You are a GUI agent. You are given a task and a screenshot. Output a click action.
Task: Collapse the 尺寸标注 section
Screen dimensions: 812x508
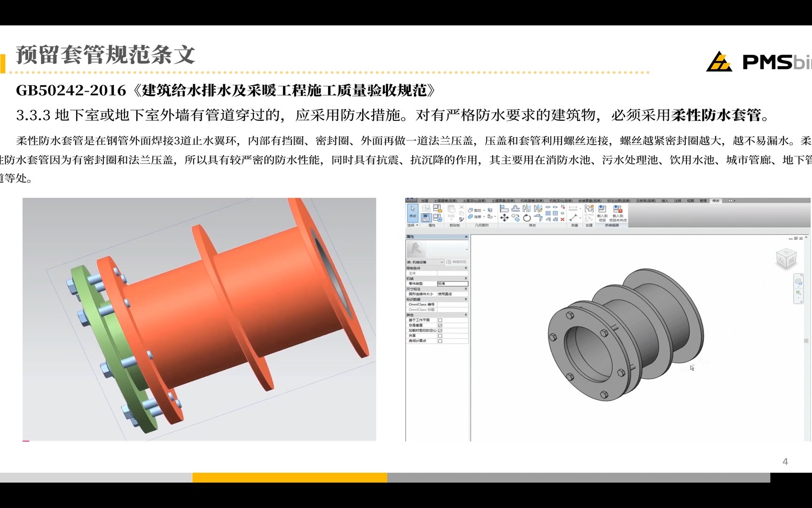(466, 289)
